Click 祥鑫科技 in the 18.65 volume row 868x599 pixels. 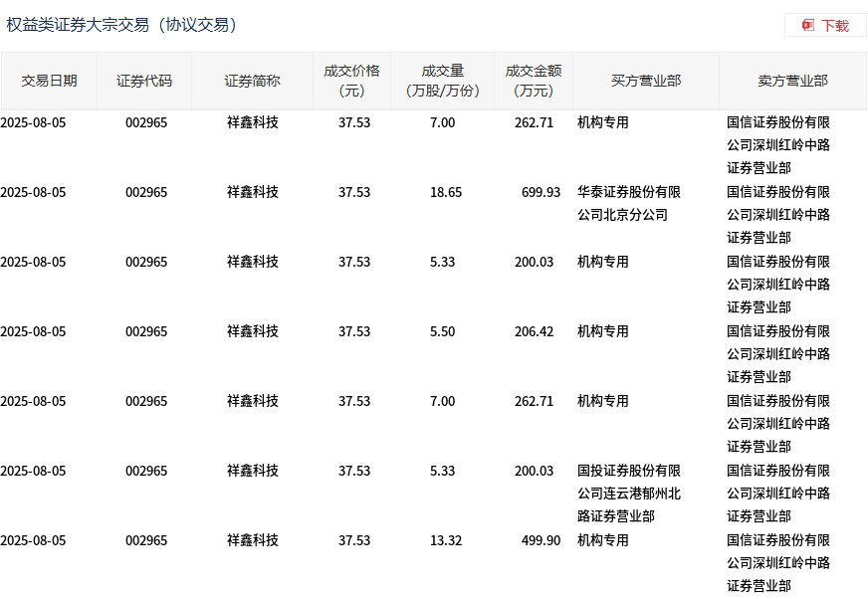click(253, 192)
